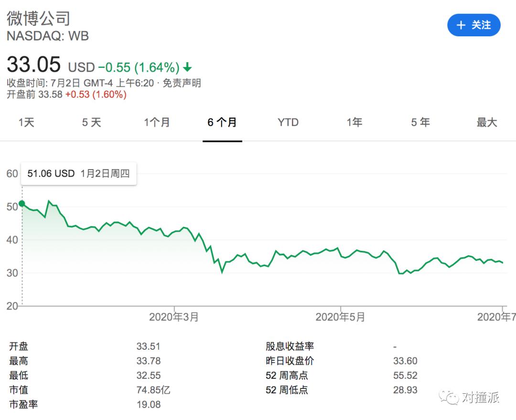
Task: Show the 5年 chart range
Action: coord(420,122)
